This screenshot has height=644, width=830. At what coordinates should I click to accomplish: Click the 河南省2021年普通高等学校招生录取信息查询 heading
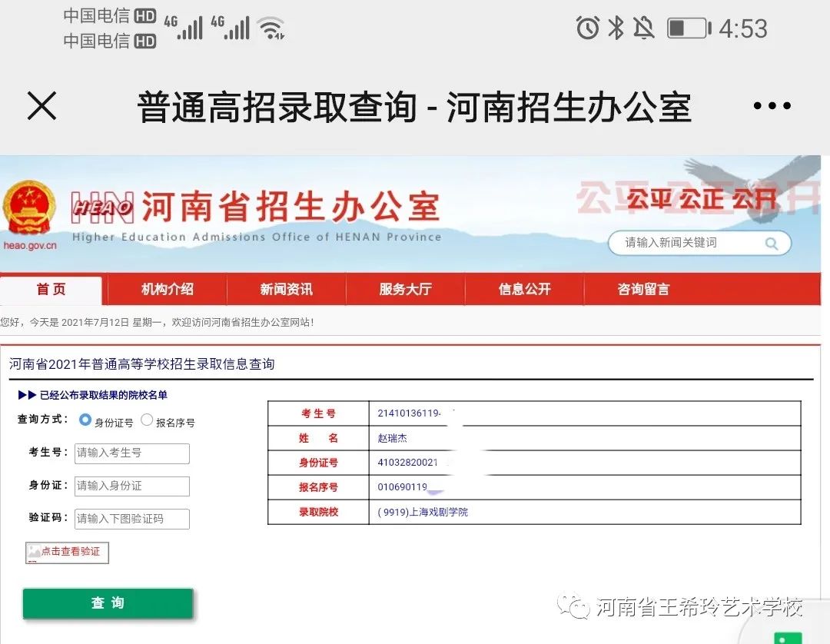142,364
